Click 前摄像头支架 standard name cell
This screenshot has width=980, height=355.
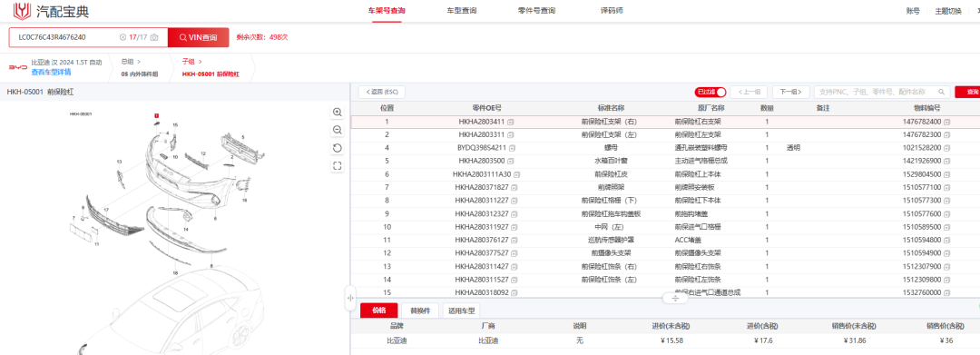[x=612, y=253]
